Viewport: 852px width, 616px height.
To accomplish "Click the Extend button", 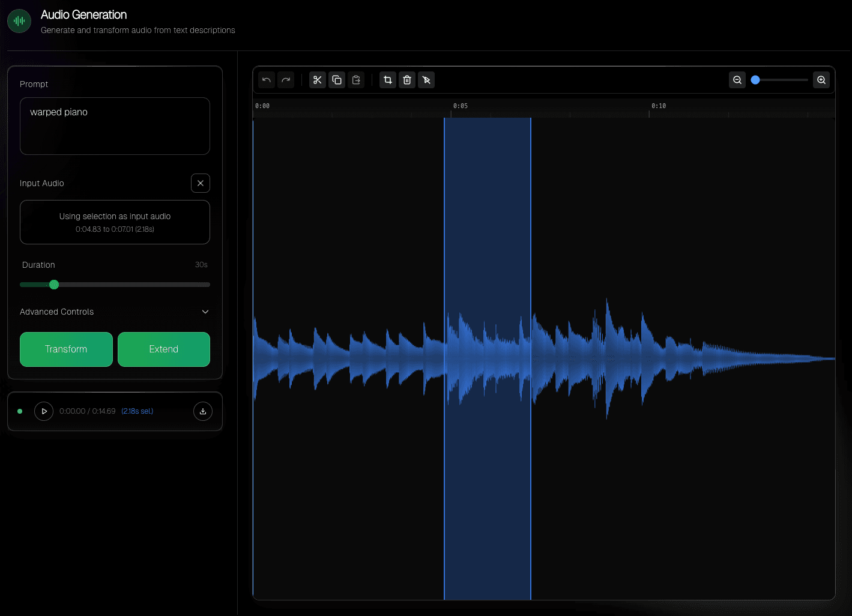I will (x=164, y=349).
